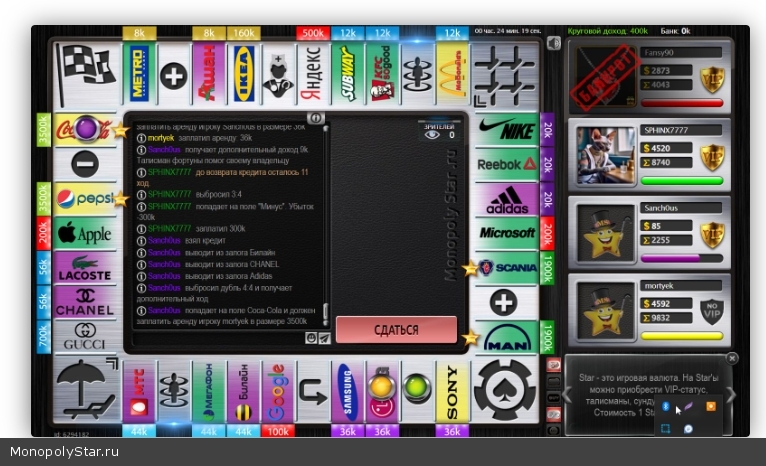Click the chat send paper-plane icon
The image size is (766, 466).
click(x=324, y=339)
